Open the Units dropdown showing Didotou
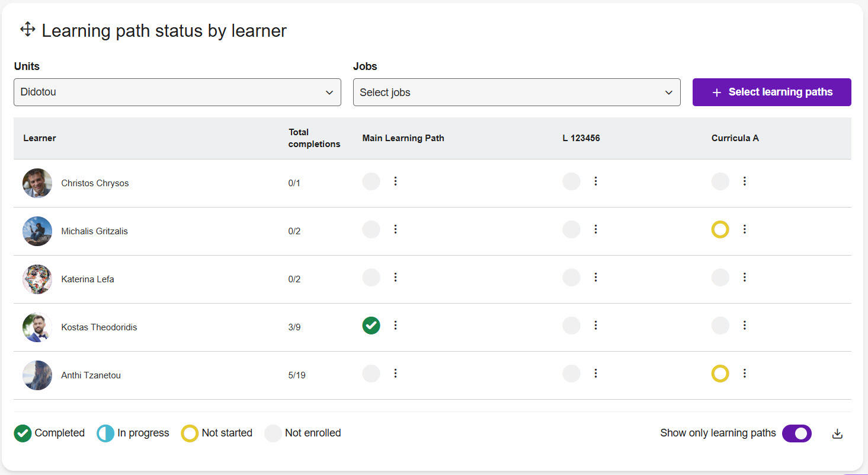The height and width of the screenshot is (475, 868). pos(177,93)
